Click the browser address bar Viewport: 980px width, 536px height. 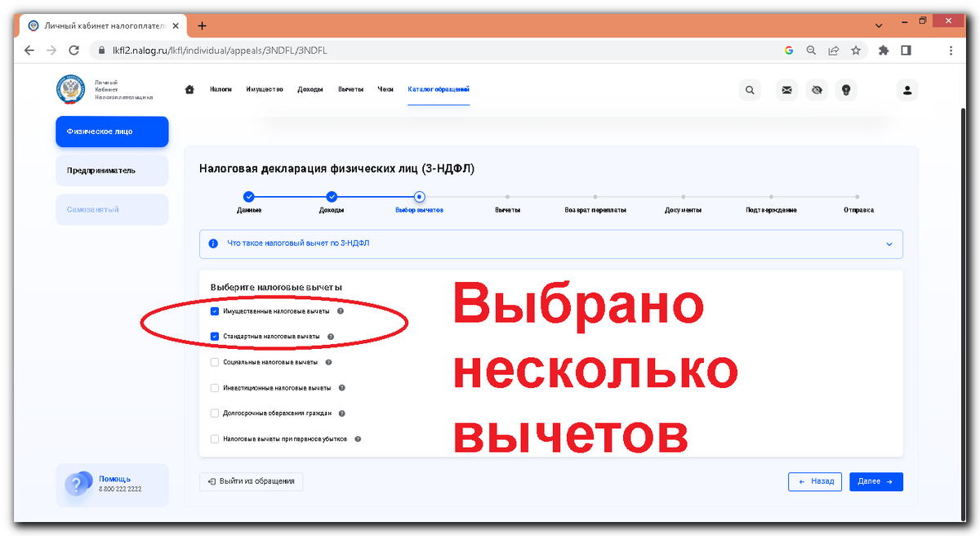[327, 50]
